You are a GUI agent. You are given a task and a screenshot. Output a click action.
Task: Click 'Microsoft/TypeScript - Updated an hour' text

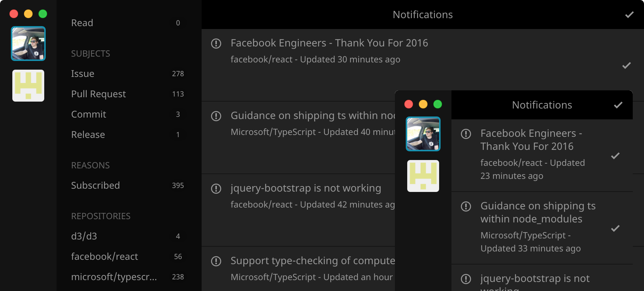[x=312, y=277]
